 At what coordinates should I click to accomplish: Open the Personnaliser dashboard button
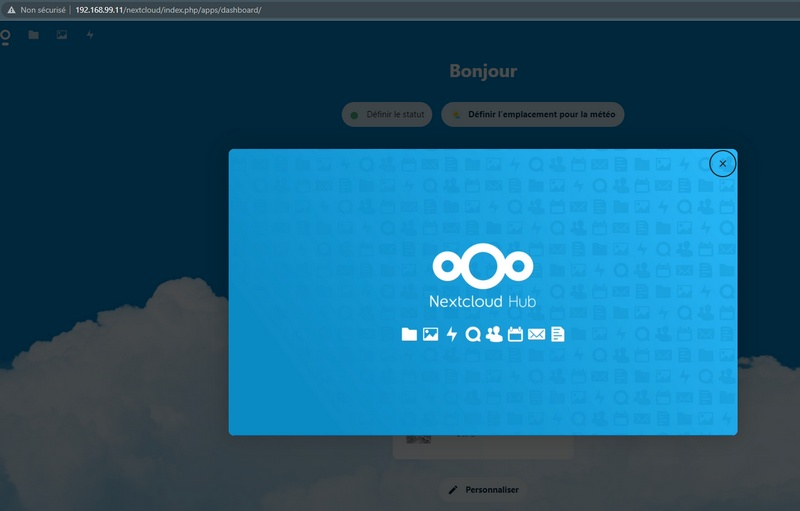click(x=483, y=490)
